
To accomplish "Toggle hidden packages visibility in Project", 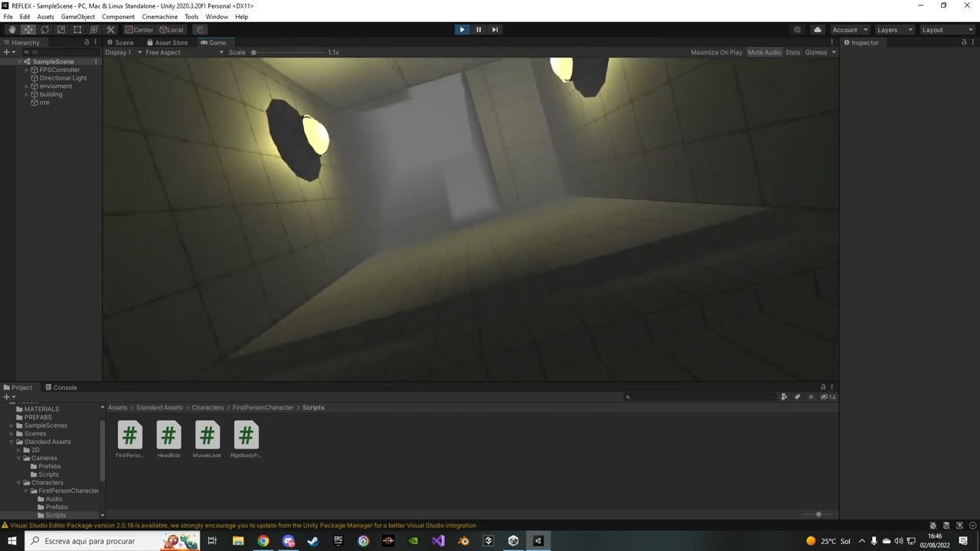I will [828, 396].
